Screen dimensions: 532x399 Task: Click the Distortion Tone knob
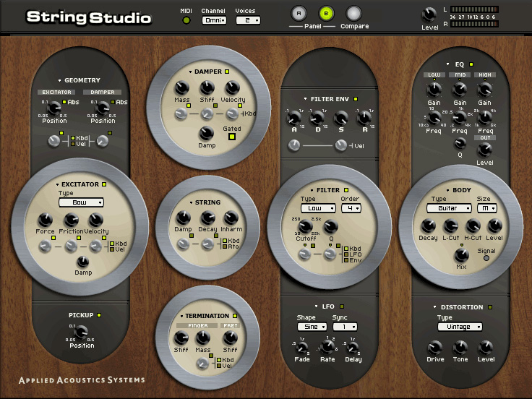(x=460, y=348)
